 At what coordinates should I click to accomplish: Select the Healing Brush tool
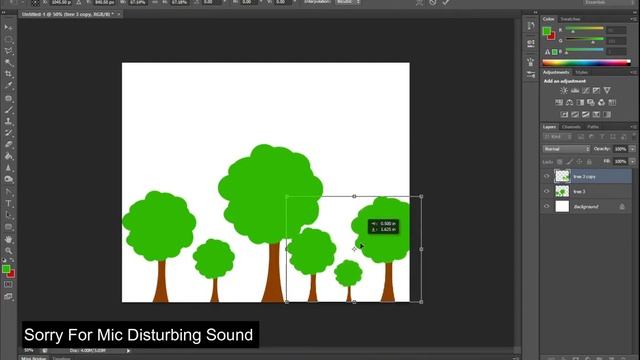(x=8, y=98)
